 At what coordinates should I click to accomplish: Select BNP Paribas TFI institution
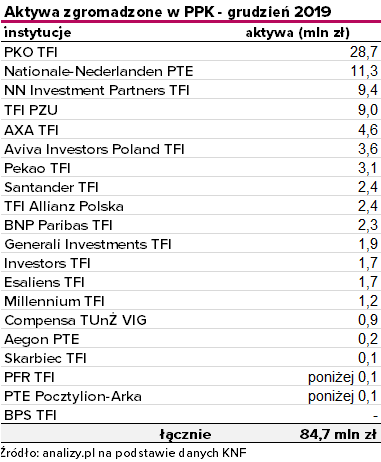[x=58, y=225]
